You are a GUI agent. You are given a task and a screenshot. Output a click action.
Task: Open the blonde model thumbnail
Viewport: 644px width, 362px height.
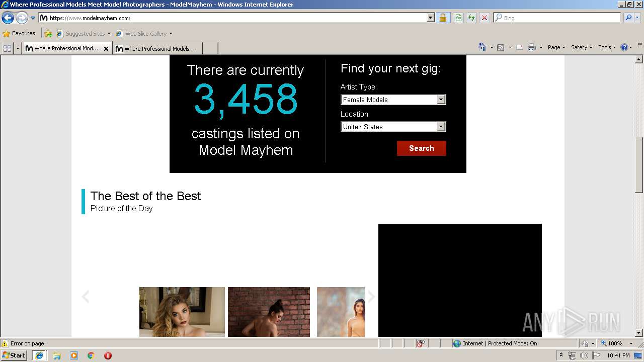tap(182, 312)
